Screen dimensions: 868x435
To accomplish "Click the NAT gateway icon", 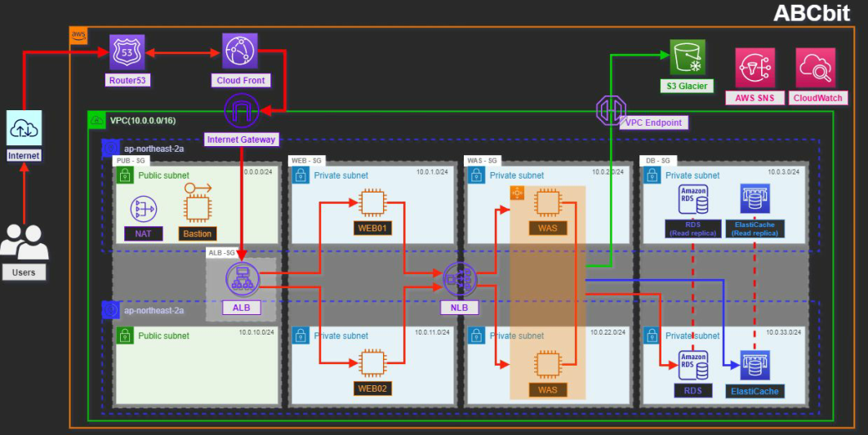I will coord(144,209).
